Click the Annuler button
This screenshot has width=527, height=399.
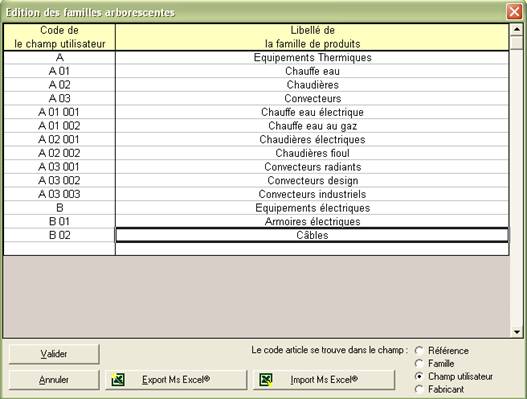(x=54, y=380)
